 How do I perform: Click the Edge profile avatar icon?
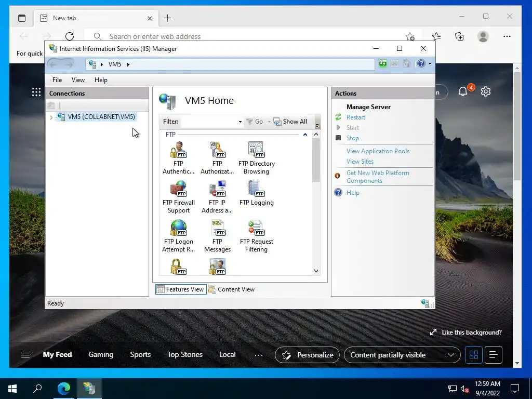(x=483, y=36)
